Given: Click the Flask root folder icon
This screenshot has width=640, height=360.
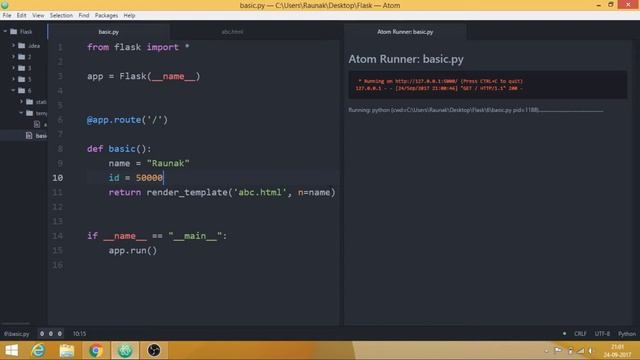Looking at the screenshot, I should [13, 31].
